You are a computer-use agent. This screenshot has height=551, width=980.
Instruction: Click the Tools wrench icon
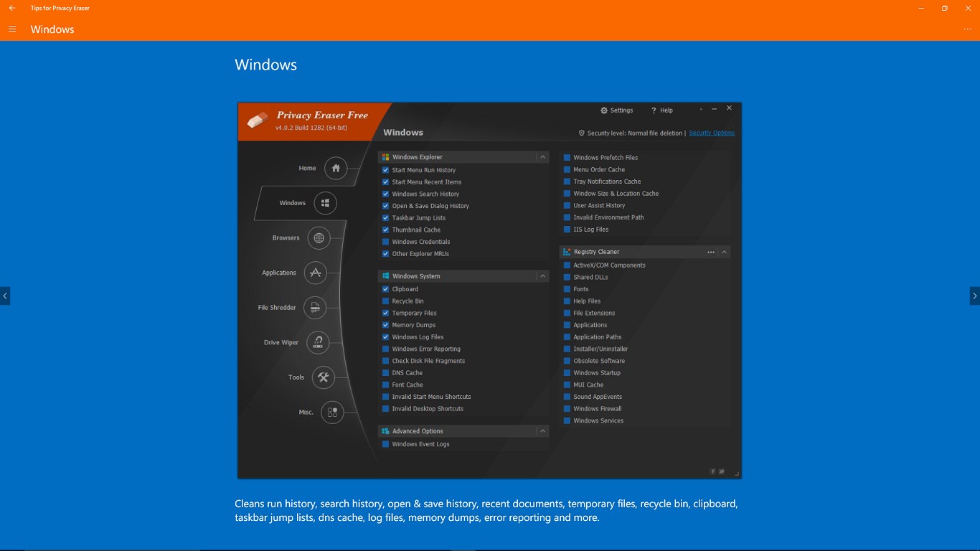pos(324,377)
